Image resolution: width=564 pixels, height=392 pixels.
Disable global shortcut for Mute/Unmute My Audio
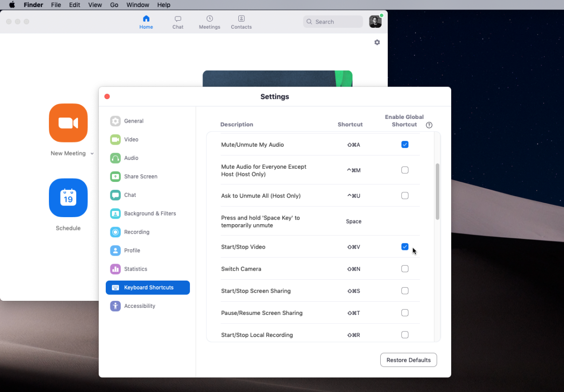tap(405, 145)
